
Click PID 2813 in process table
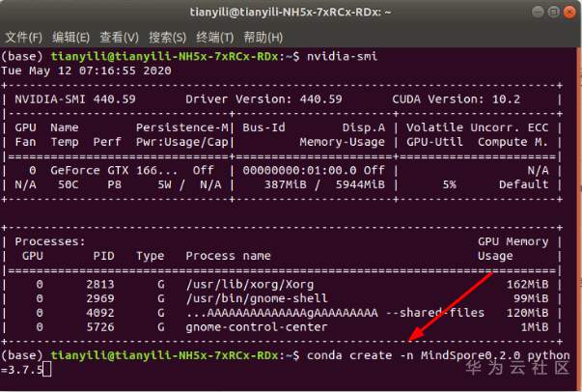click(x=100, y=285)
